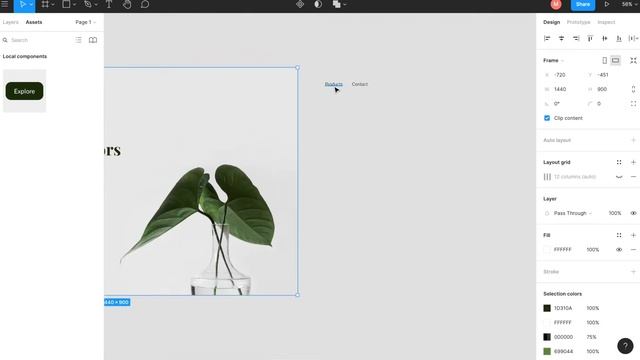Open Pass Through blend mode dropdown
640x360 pixels.
pyautogui.click(x=573, y=213)
